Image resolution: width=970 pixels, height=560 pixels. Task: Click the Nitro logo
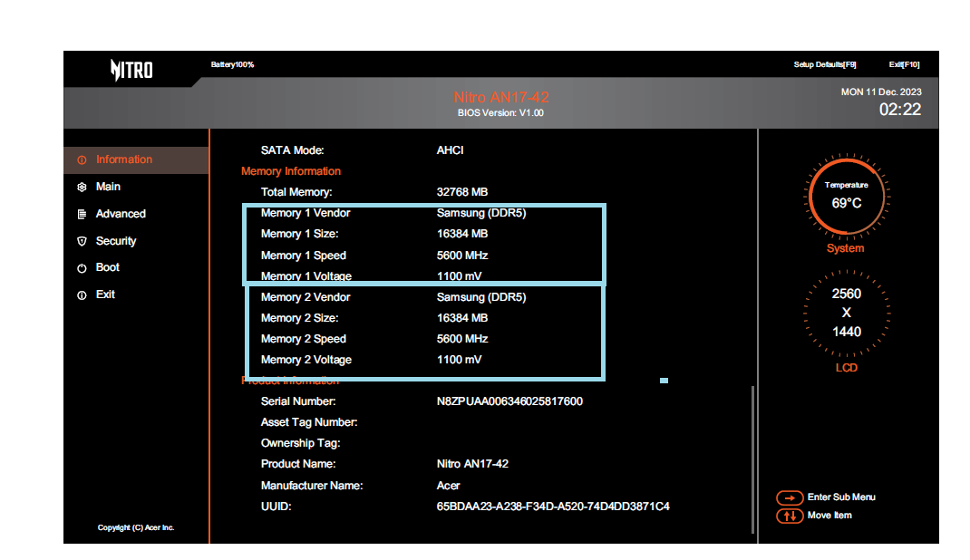131,70
